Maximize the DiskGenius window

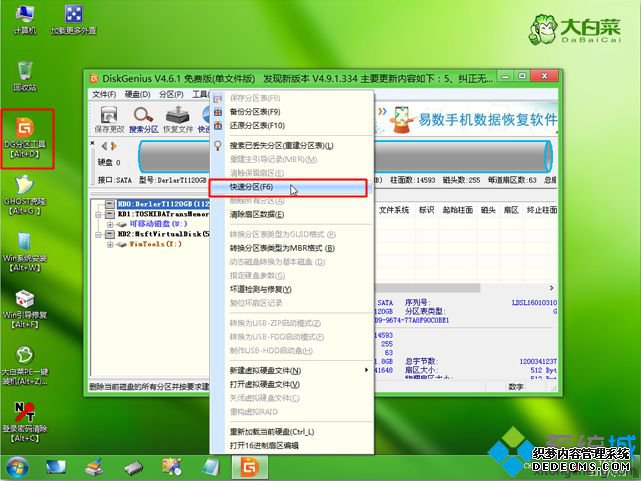(522, 76)
